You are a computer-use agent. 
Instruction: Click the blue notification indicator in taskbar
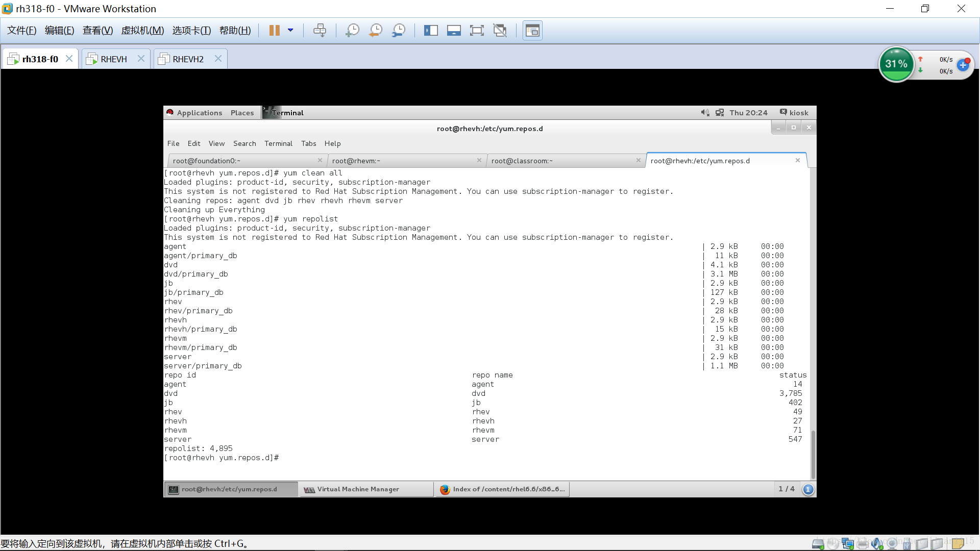click(808, 489)
